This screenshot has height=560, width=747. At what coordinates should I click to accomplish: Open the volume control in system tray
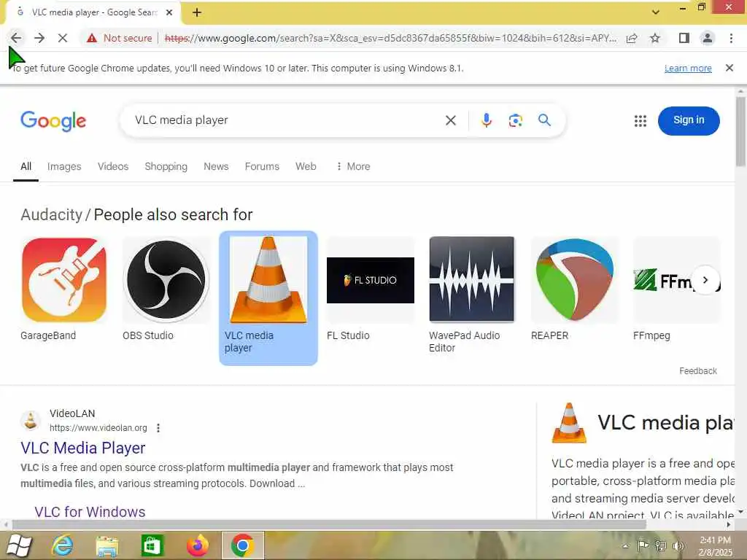pos(678,546)
